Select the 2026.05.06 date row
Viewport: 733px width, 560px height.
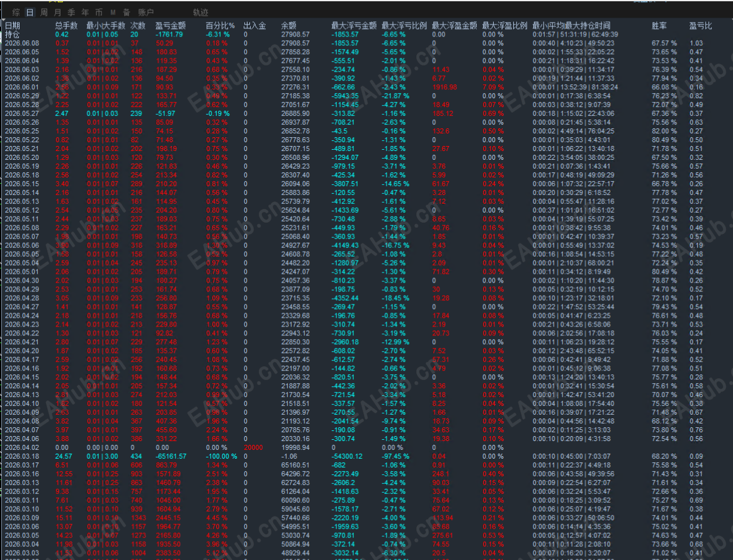click(x=22, y=245)
